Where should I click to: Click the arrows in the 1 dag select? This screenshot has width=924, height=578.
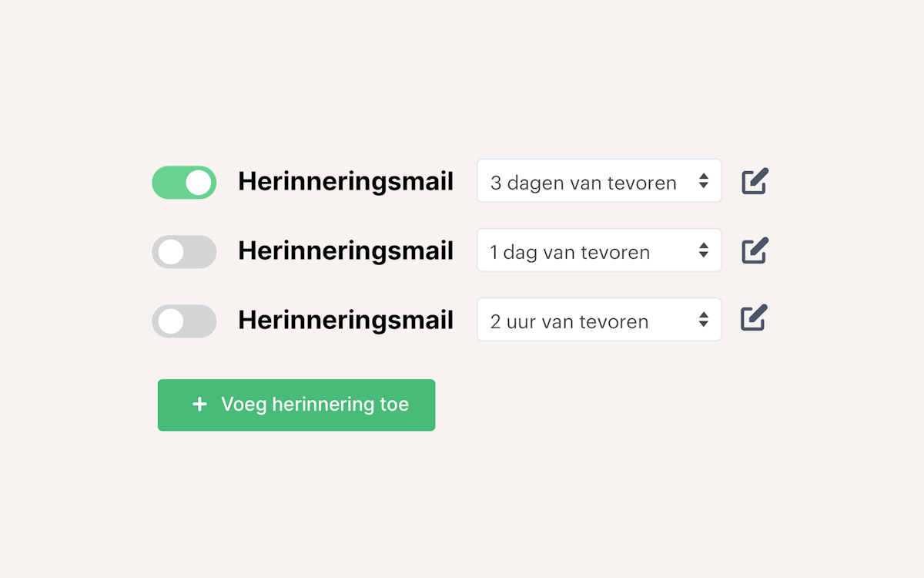pos(703,250)
